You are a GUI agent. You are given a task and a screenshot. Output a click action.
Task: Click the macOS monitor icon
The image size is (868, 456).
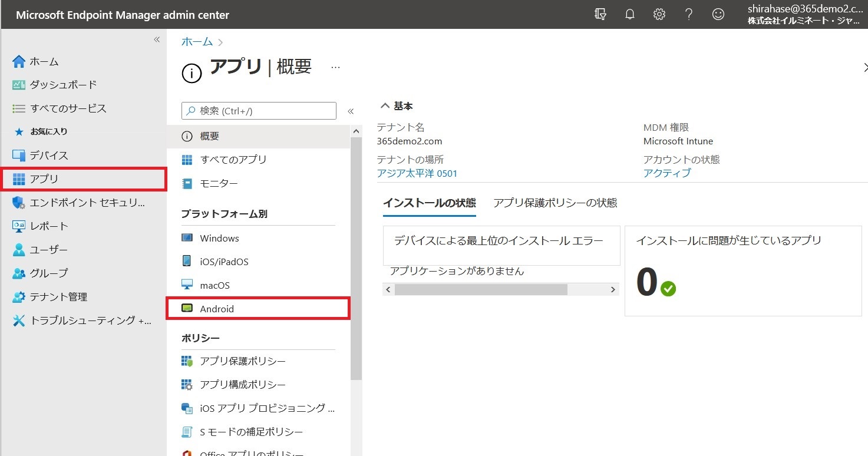coord(187,285)
